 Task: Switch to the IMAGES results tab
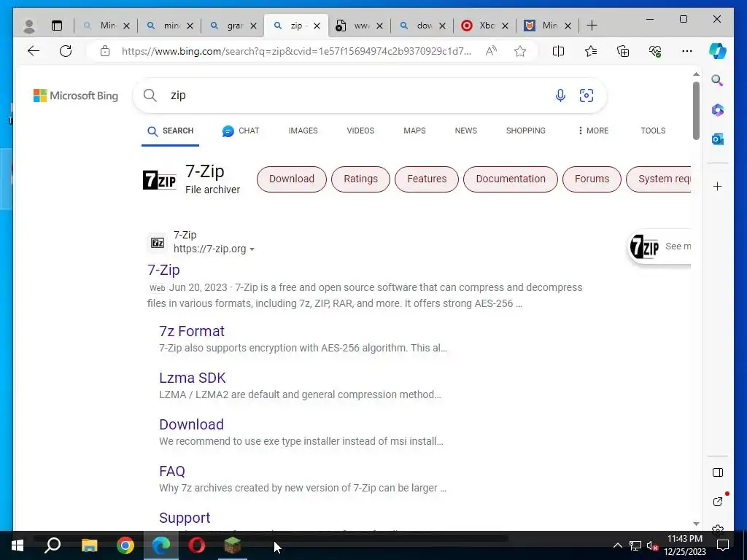[303, 131]
